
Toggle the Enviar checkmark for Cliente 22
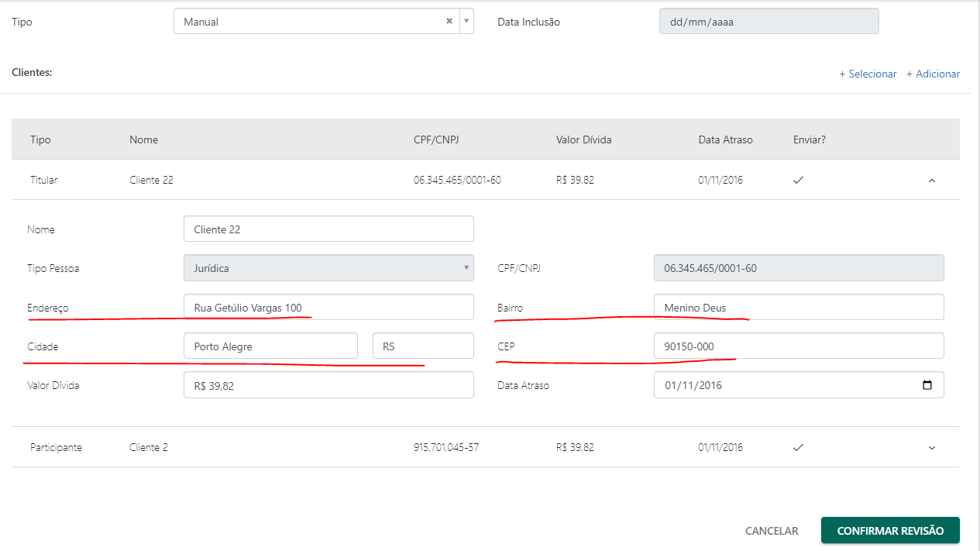point(798,180)
